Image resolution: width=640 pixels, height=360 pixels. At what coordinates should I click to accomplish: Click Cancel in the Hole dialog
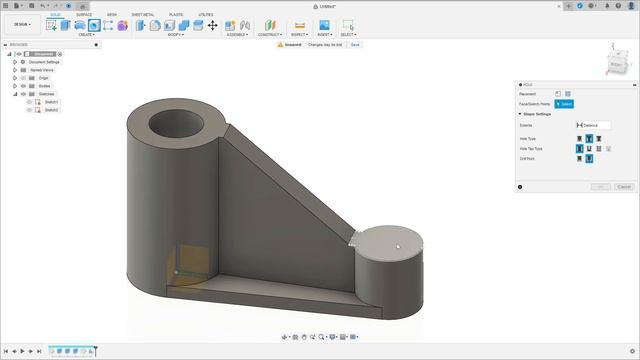point(624,187)
